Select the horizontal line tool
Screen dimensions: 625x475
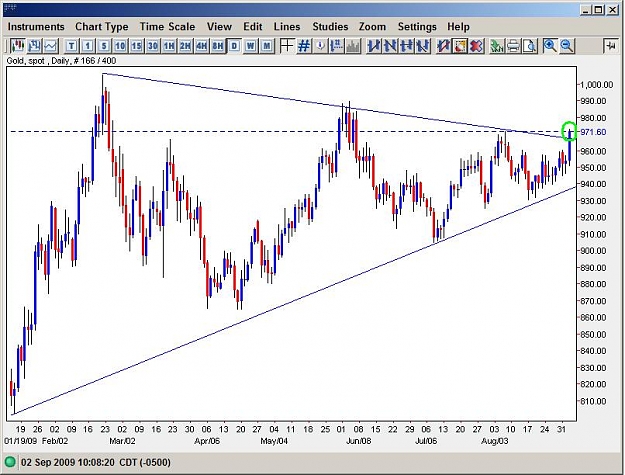click(x=407, y=46)
